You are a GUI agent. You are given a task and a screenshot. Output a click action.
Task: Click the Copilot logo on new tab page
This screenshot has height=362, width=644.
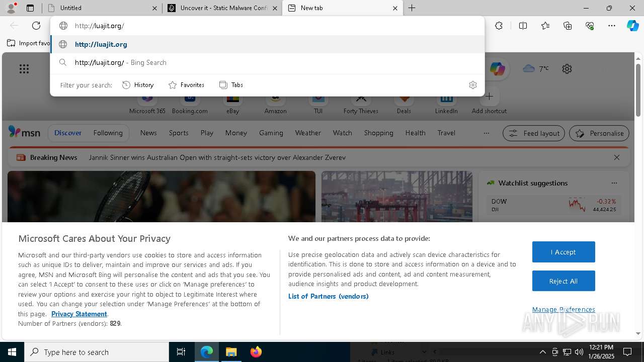[497, 69]
